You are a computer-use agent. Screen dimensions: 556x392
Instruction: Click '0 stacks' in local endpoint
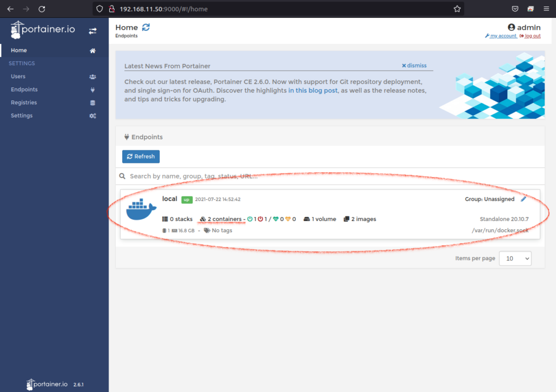point(178,219)
